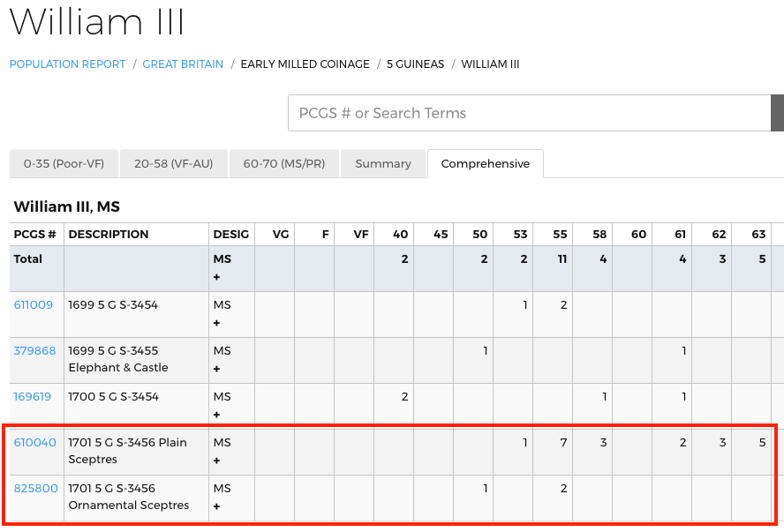This screenshot has height=532, width=784.
Task: Click the PCGS # column header
Action: click(x=35, y=235)
